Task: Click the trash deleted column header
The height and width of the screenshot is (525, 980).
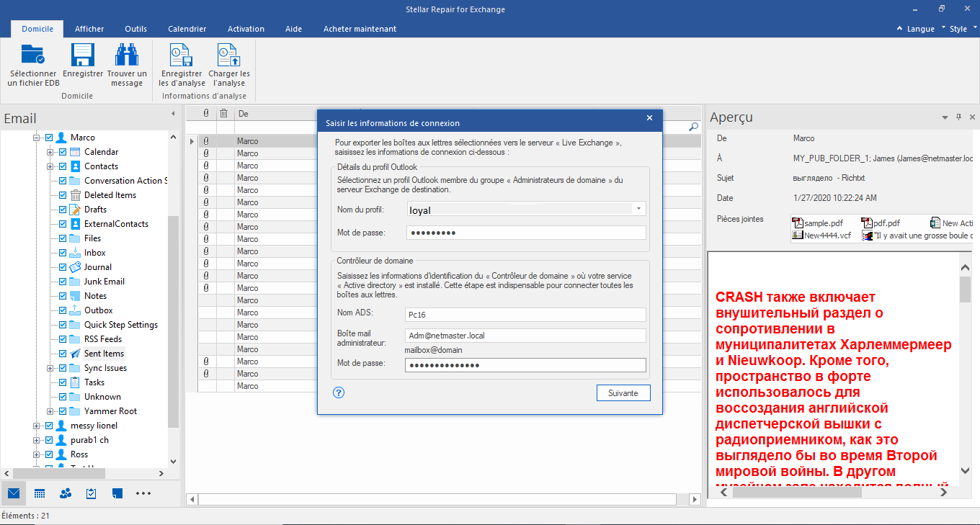Action: [224, 113]
